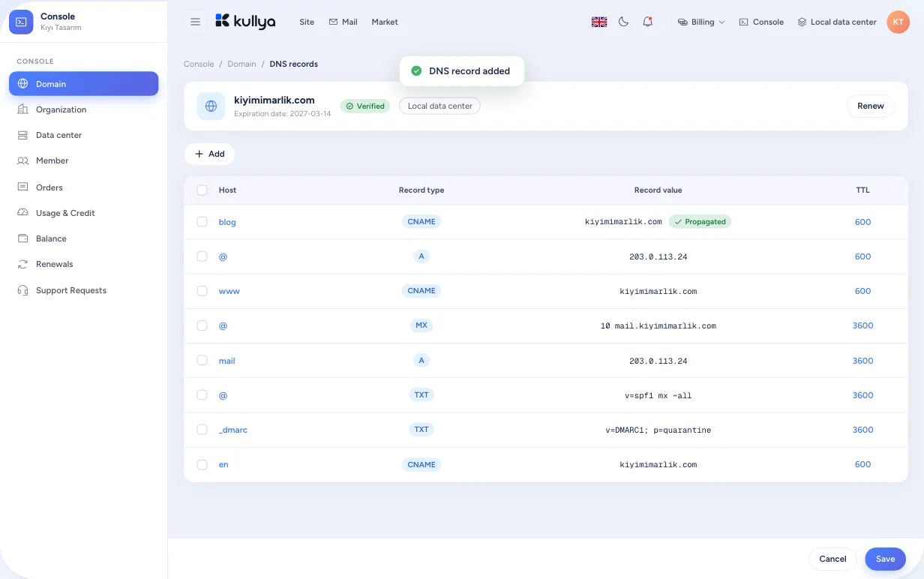Open Usage & Credit in the sidebar
The image size is (924, 579).
click(x=83, y=213)
